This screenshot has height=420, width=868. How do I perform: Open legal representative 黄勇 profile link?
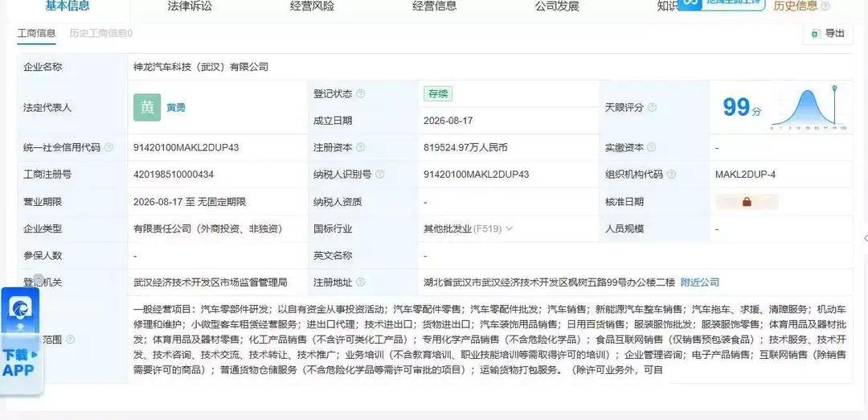pyautogui.click(x=176, y=108)
